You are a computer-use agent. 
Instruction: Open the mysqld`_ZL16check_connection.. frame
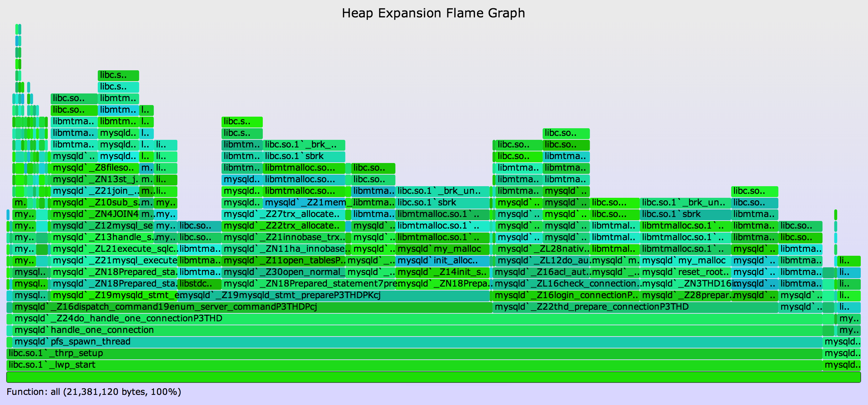tap(566, 284)
